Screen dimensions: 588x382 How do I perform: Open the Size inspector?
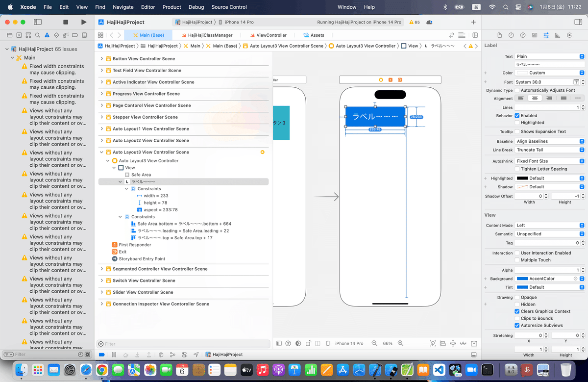point(558,35)
